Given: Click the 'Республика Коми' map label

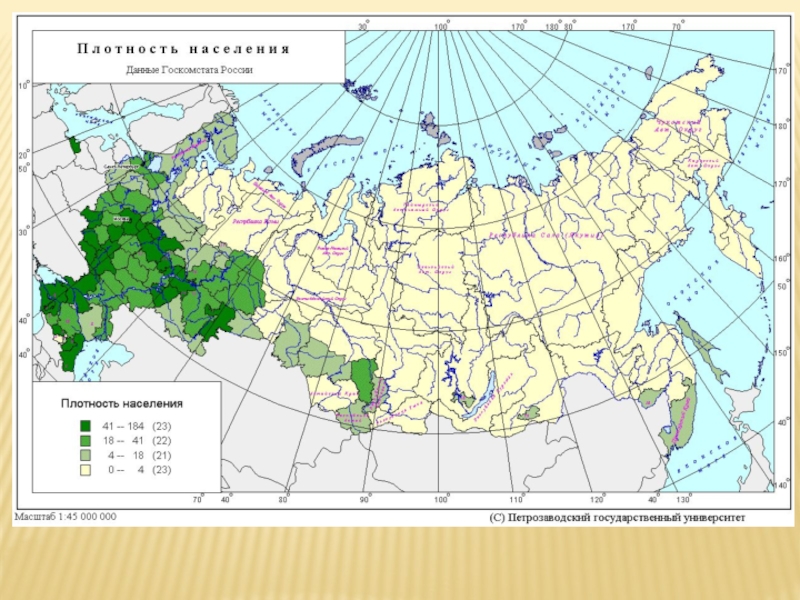Looking at the screenshot, I should [253, 223].
